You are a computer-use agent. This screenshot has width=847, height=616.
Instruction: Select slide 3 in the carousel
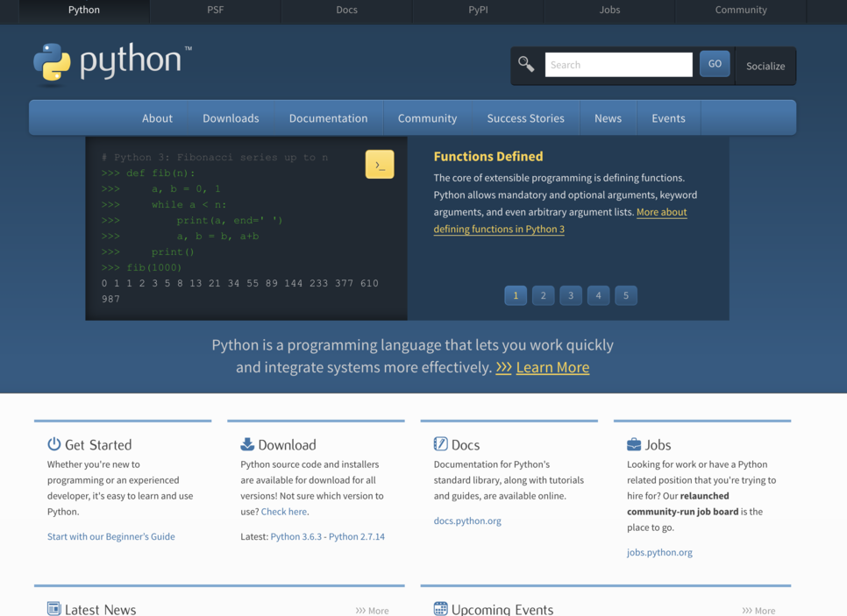571,295
